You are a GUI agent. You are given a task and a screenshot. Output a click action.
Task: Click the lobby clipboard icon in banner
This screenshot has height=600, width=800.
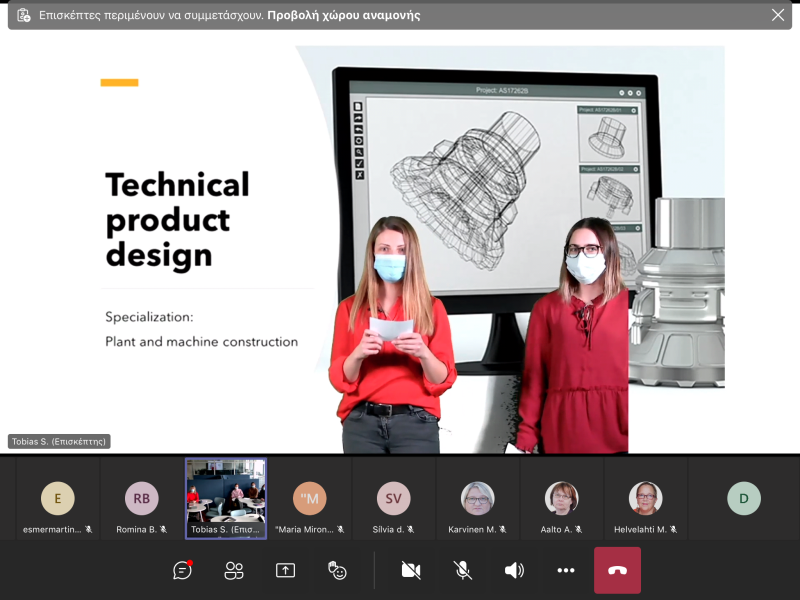tap(24, 15)
